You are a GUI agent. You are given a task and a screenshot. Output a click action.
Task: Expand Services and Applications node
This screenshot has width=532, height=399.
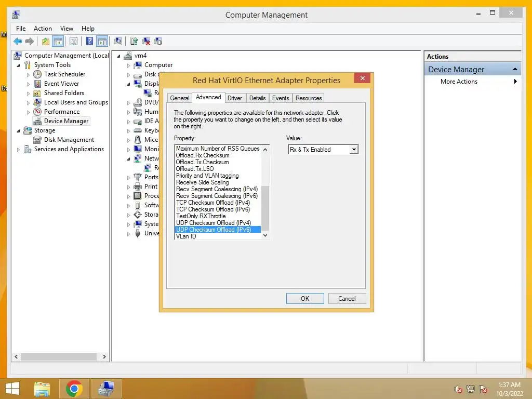18,149
